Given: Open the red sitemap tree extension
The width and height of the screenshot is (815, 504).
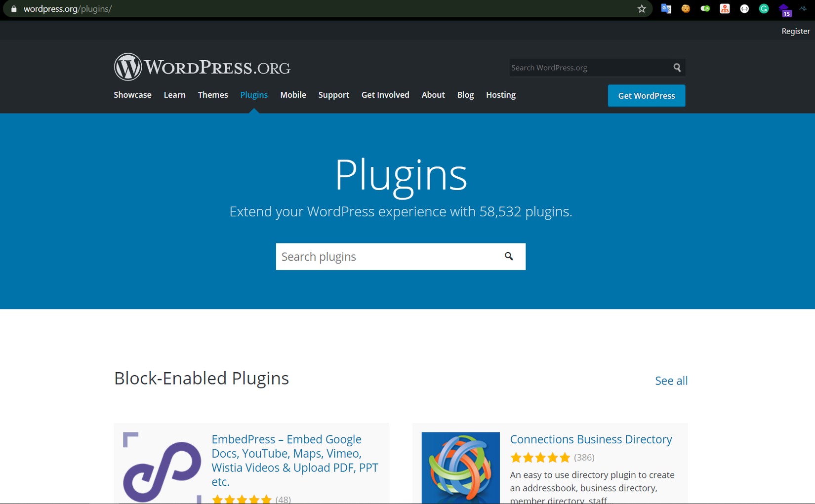Looking at the screenshot, I should coord(725,9).
